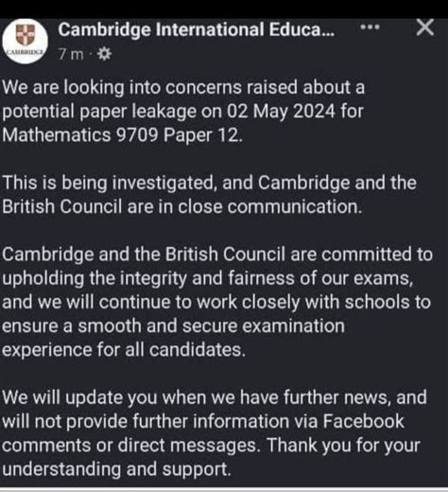The height and width of the screenshot is (492, 448).
Task: Open the Cambridge International Educa... page name
Action: 196,30
